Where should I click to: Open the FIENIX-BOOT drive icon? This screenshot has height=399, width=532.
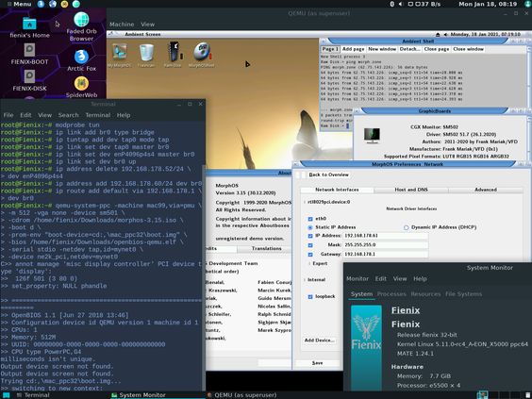pyautogui.click(x=29, y=50)
